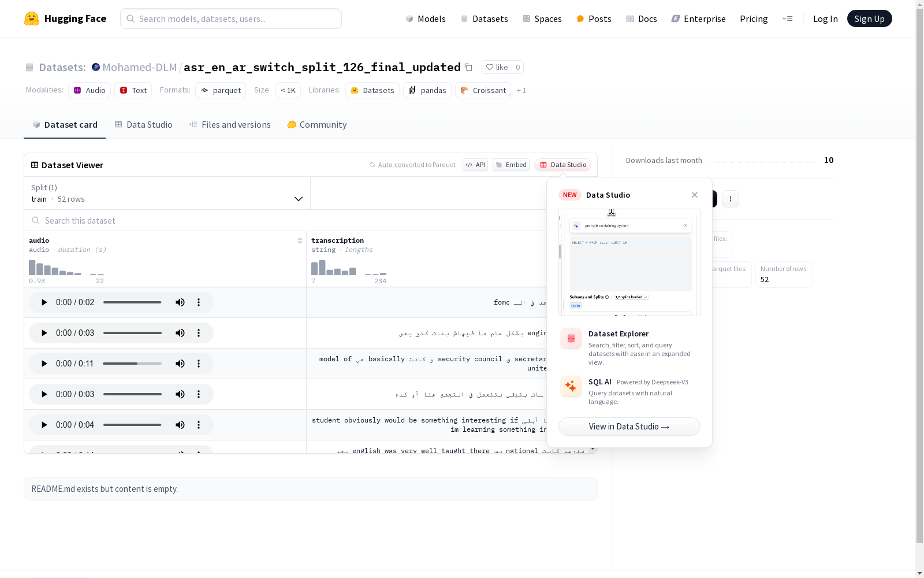The height and width of the screenshot is (578, 924).
Task: Open more options for fourth row audio
Action: (199, 394)
